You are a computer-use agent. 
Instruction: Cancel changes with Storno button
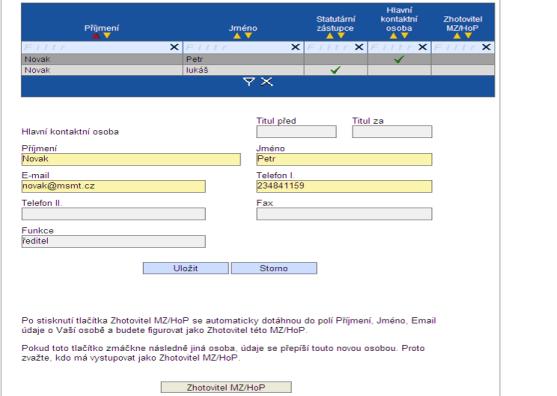click(x=274, y=268)
